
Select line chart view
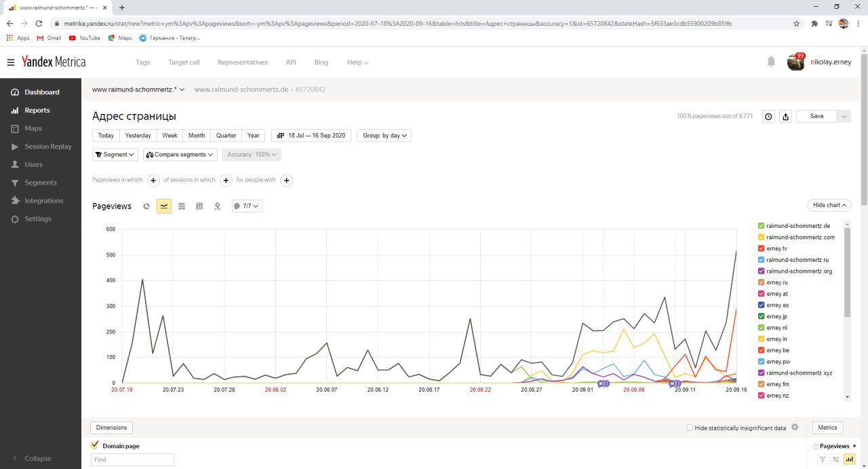164,206
